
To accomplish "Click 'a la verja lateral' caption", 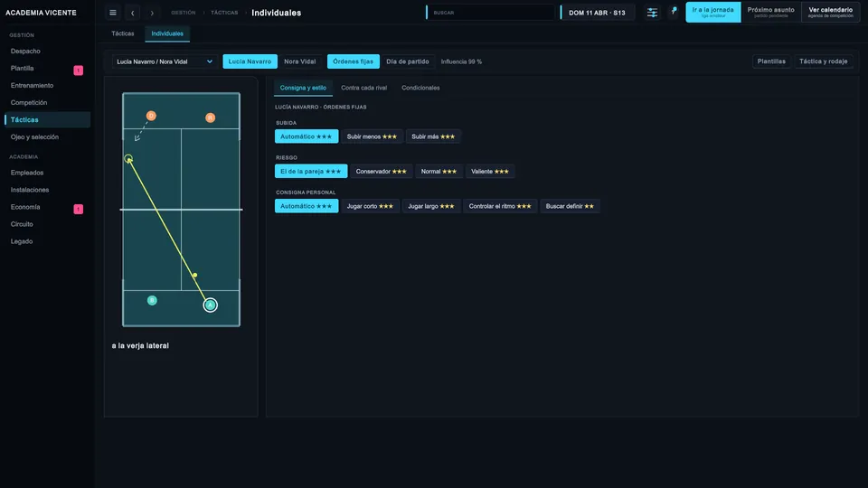I will coord(140,346).
